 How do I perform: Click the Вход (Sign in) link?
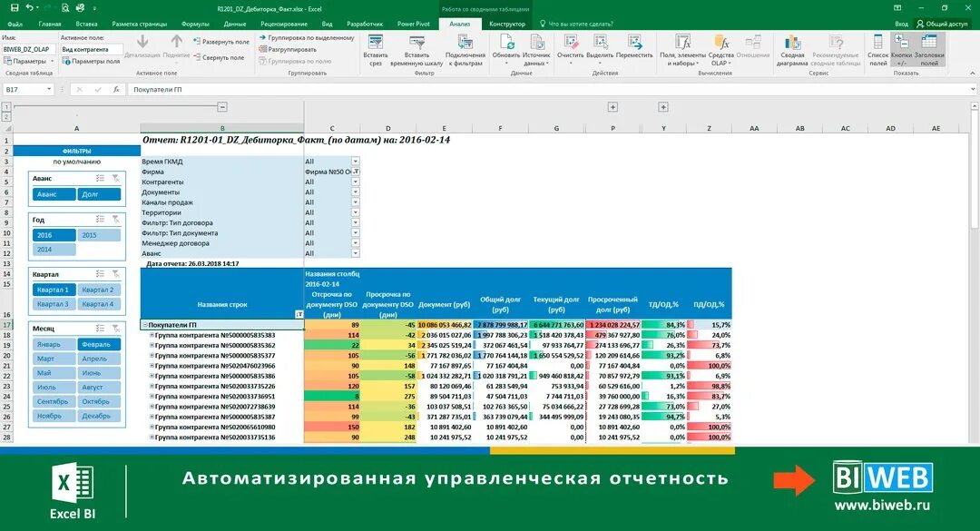click(x=901, y=24)
